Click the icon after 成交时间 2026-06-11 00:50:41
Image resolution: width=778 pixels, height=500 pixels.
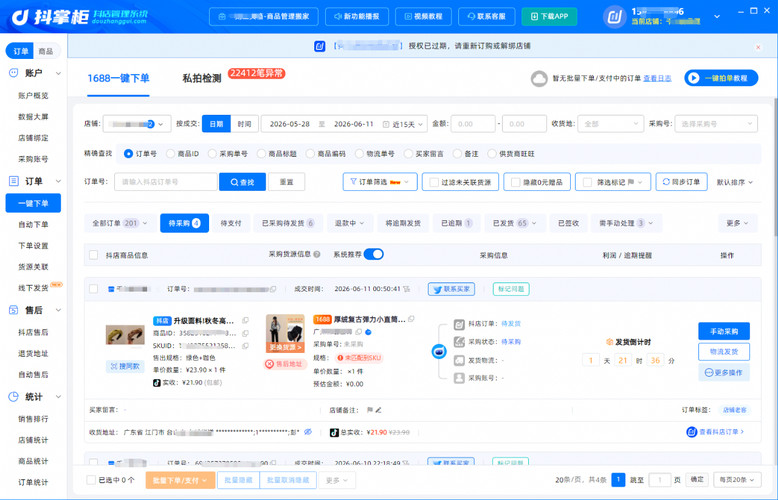pyautogui.click(x=407, y=289)
